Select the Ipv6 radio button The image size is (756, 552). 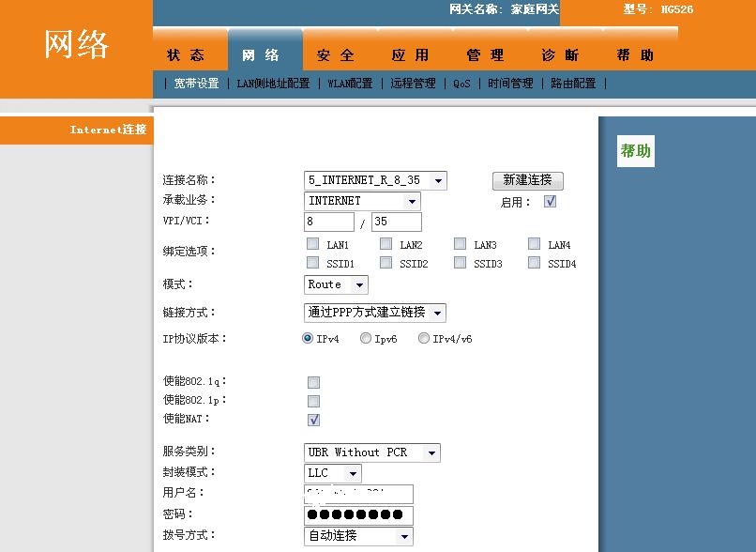[366, 339]
